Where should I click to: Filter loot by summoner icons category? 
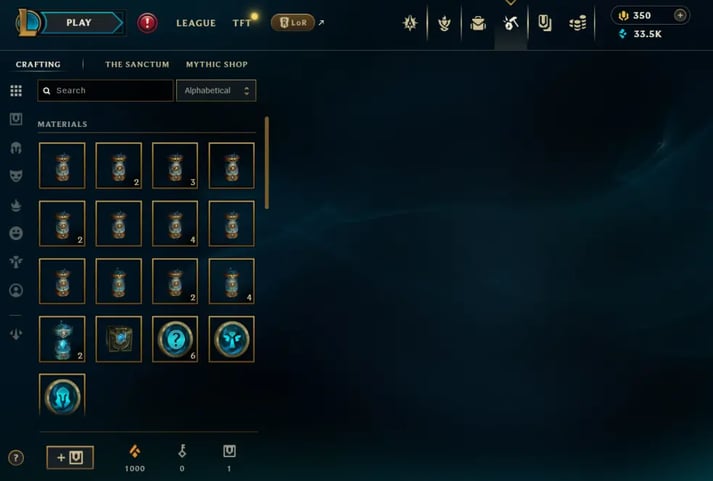pyautogui.click(x=16, y=291)
